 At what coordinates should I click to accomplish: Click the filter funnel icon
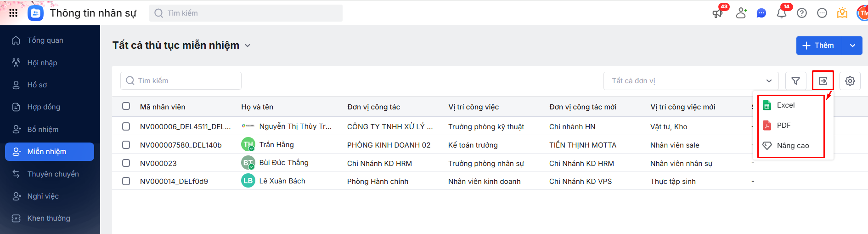click(796, 81)
